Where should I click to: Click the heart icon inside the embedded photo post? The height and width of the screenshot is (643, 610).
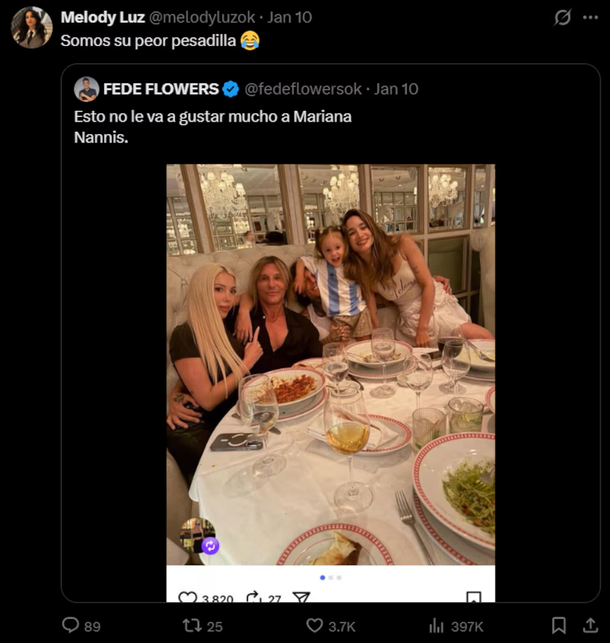[187, 598]
